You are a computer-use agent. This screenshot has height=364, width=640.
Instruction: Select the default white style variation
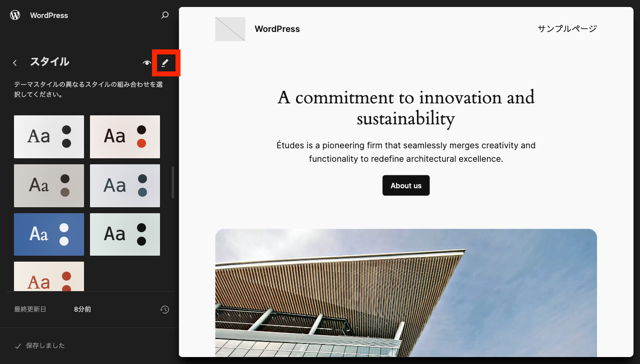pyautogui.click(x=49, y=137)
